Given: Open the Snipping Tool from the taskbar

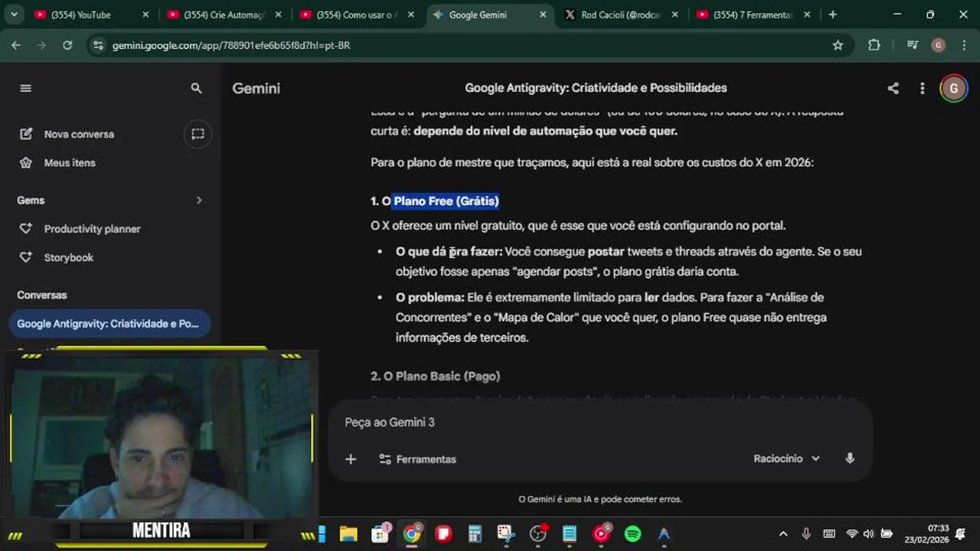Looking at the screenshot, I should (x=506, y=533).
